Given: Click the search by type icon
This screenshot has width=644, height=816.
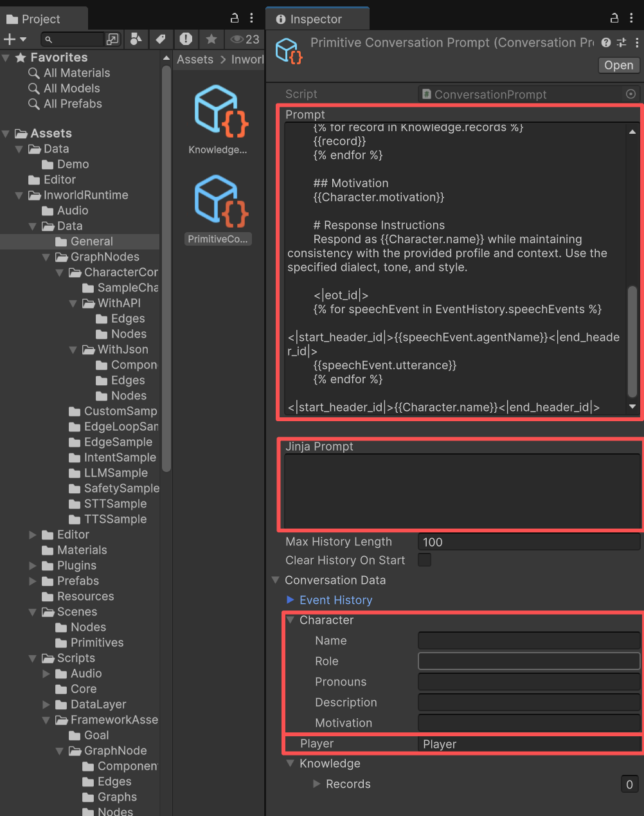Looking at the screenshot, I should coord(136,39).
